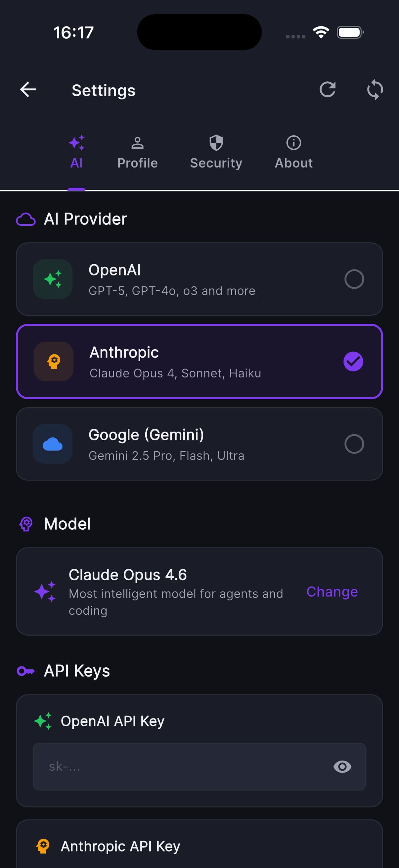The height and width of the screenshot is (868, 399).
Task: Tap the back arrow in Settings header
Action: tap(28, 90)
